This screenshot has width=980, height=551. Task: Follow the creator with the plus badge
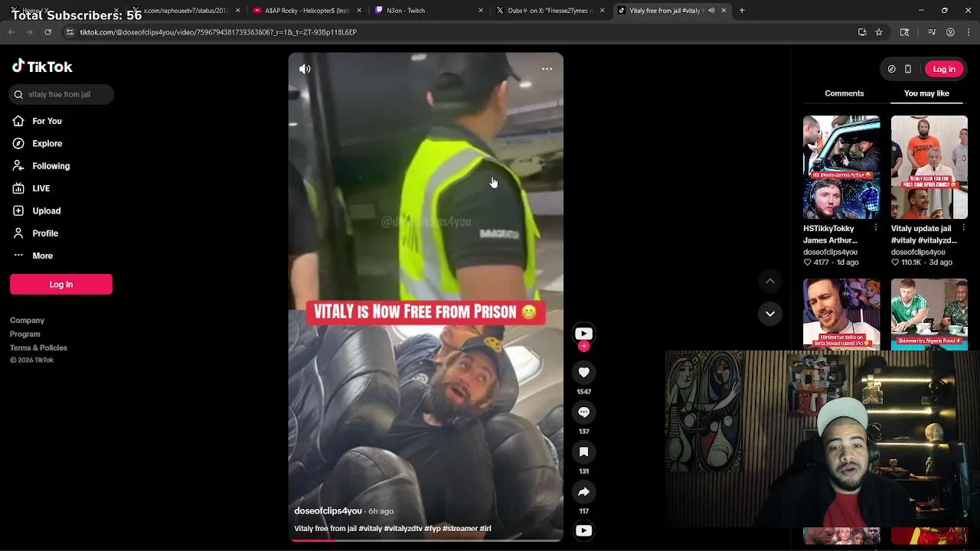[x=583, y=347]
